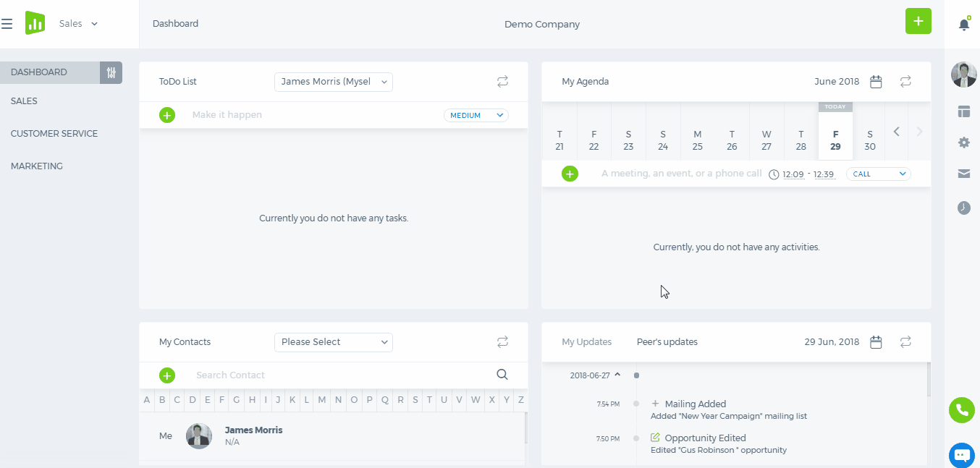The width and height of the screenshot is (980, 468).
Task: Switch to the Peer's updates tab
Action: coord(667,342)
